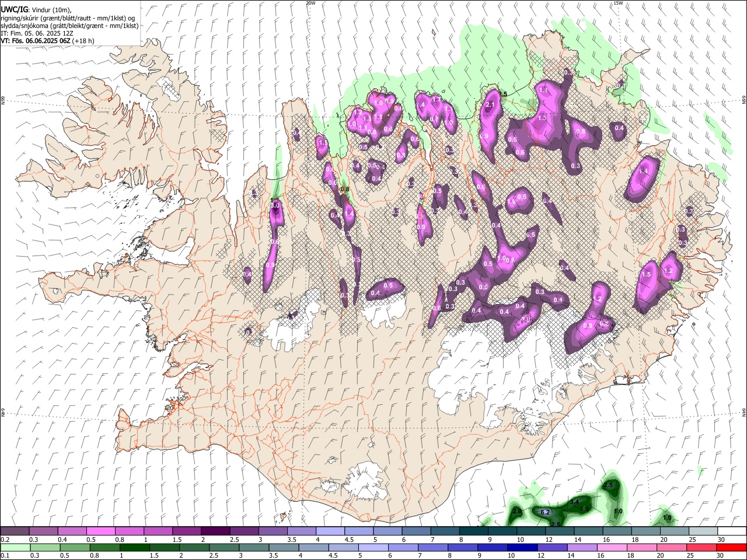The height and width of the screenshot is (560, 747).
Task: Select the 0.5 rain legend swatch in the bottom row
Action: pyautogui.click(x=75, y=547)
